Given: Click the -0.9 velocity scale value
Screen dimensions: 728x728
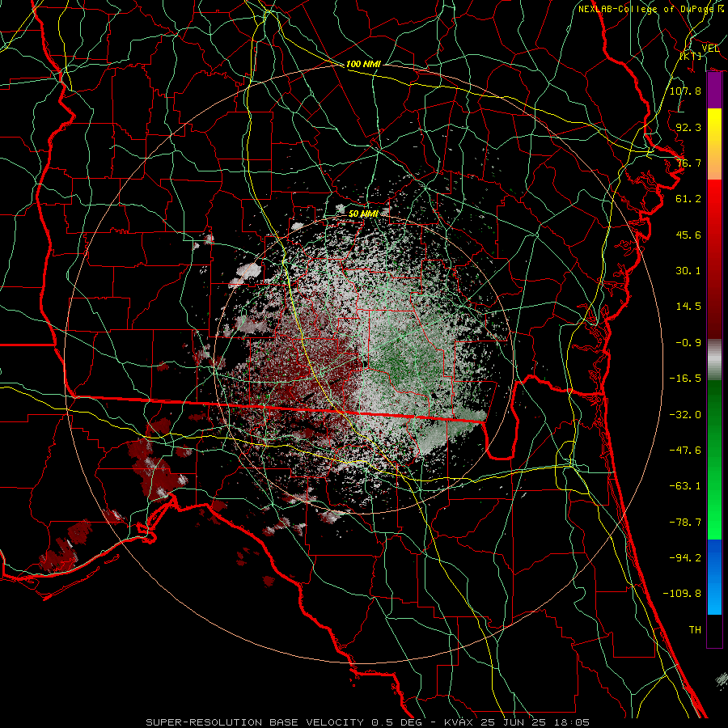Looking at the screenshot, I should click(688, 343).
